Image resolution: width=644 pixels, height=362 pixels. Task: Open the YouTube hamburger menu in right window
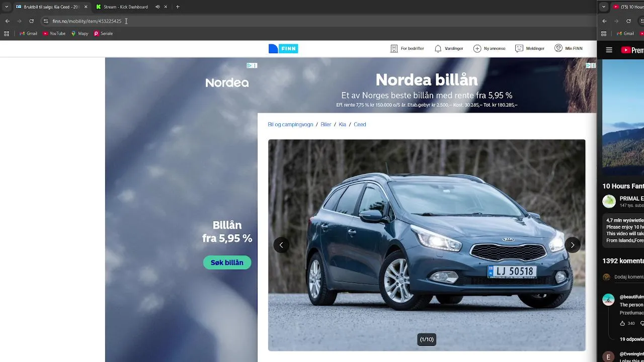point(609,50)
